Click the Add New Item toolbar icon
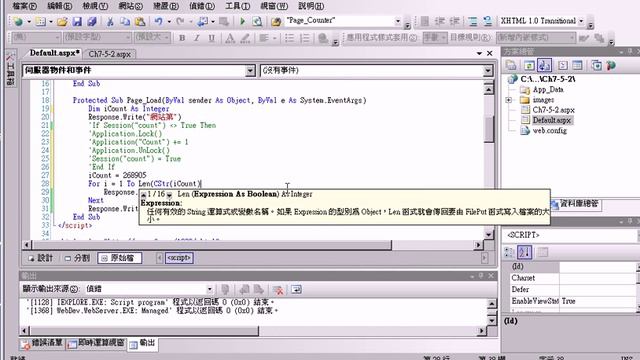This screenshot has height=360, width=640. [40, 21]
